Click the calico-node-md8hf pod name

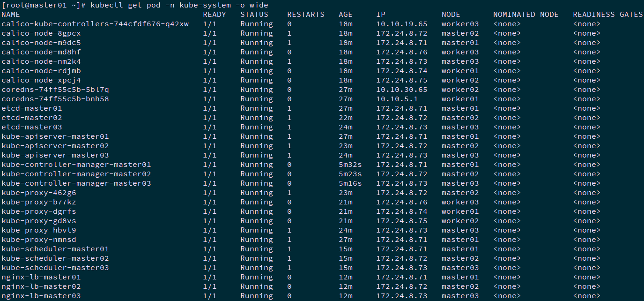click(41, 52)
